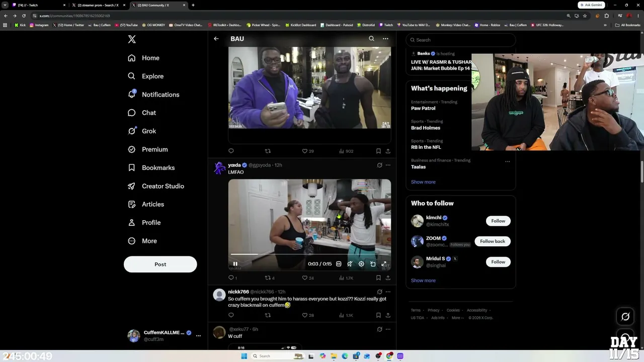This screenshot has width=644, height=362.
Task: Open Chat from the sidebar
Action: coord(142,113)
